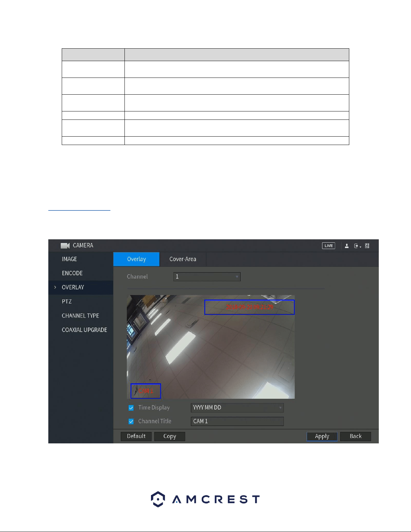The height and width of the screenshot is (532, 411).
Task: Switch to the Overlay tab
Action: pos(137,259)
